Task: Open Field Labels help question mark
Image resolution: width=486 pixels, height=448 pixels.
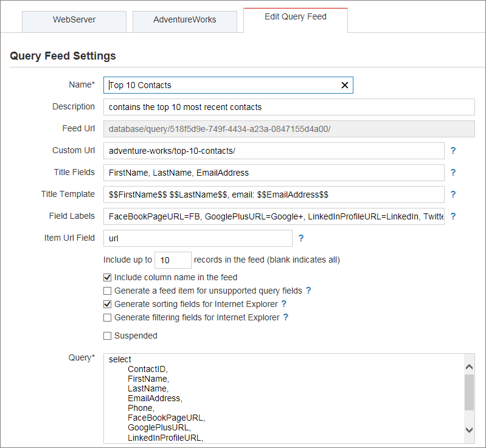Action: (453, 216)
